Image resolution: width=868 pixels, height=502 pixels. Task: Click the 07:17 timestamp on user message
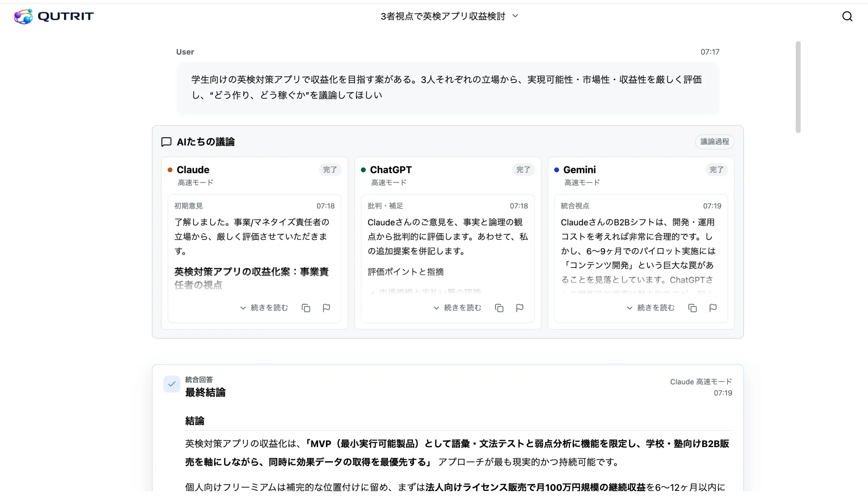tap(710, 52)
